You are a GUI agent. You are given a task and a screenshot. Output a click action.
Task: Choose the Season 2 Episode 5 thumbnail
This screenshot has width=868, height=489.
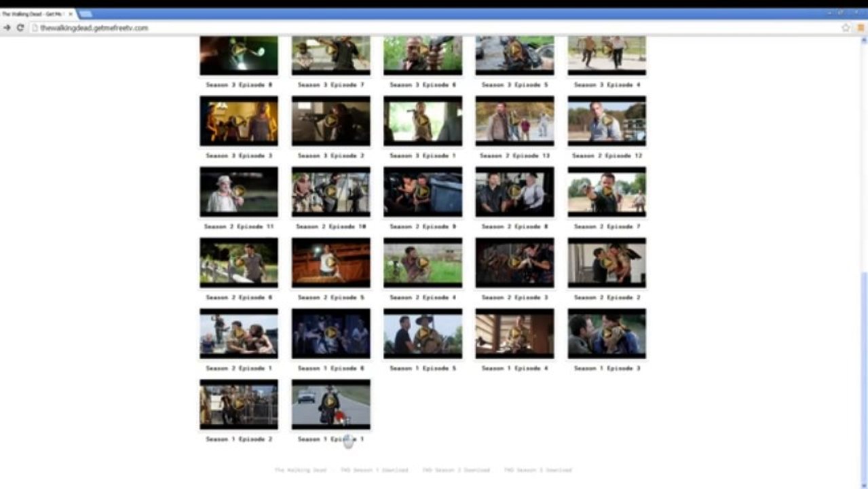331,263
